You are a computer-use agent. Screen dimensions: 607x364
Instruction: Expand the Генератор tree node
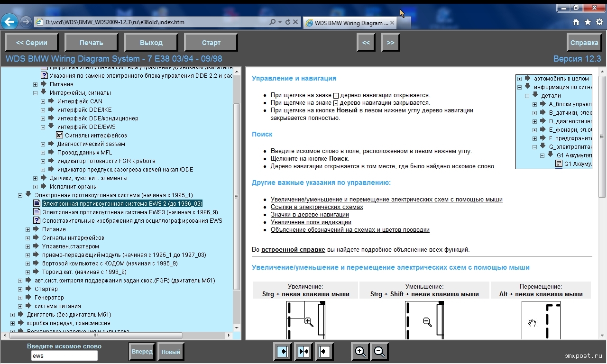coord(20,298)
